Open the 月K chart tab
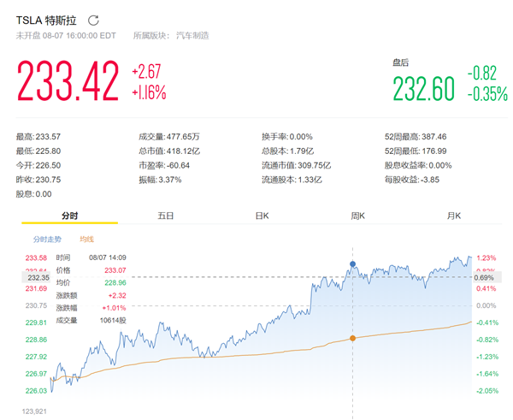Screen dimensions: 513x420 coord(453,216)
